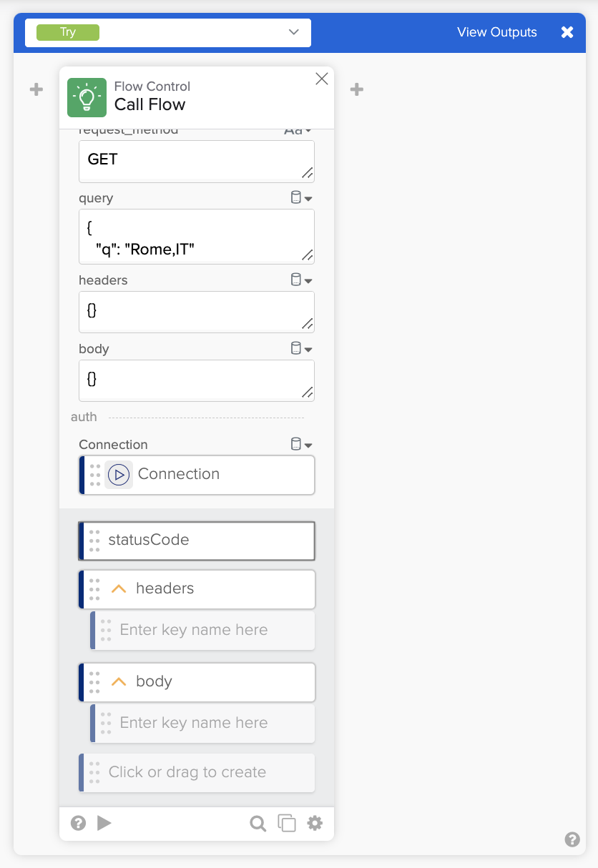Open the query field type dropdown
Viewport: 598px width, 868px height.
(301, 198)
